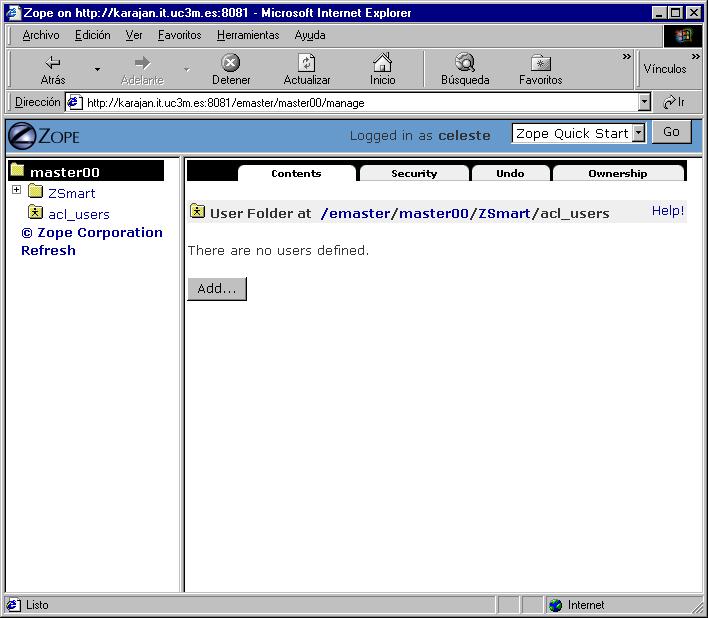This screenshot has width=708, height=618.
Task: Click the Atrás back arrow icon
Action: coord(53,62)
